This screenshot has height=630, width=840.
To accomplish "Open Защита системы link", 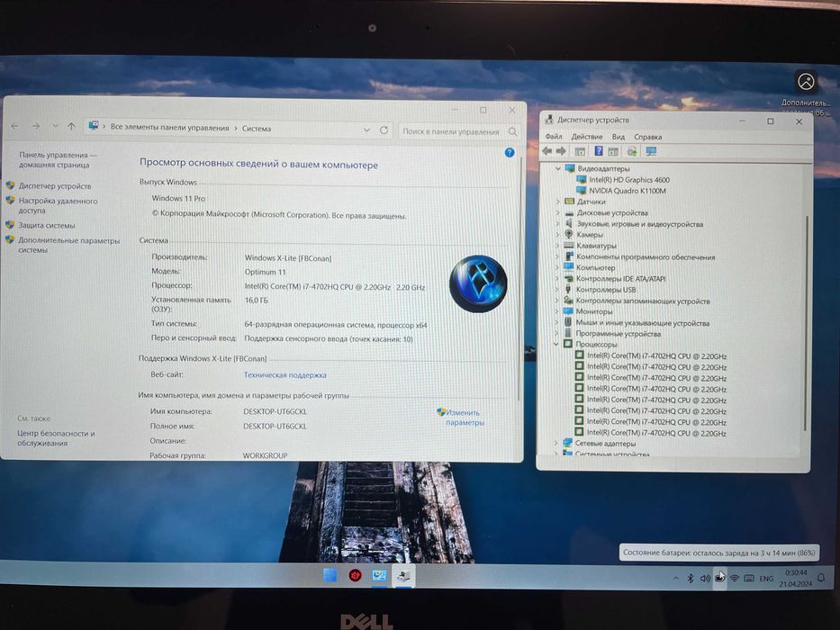I will point(47,226).
